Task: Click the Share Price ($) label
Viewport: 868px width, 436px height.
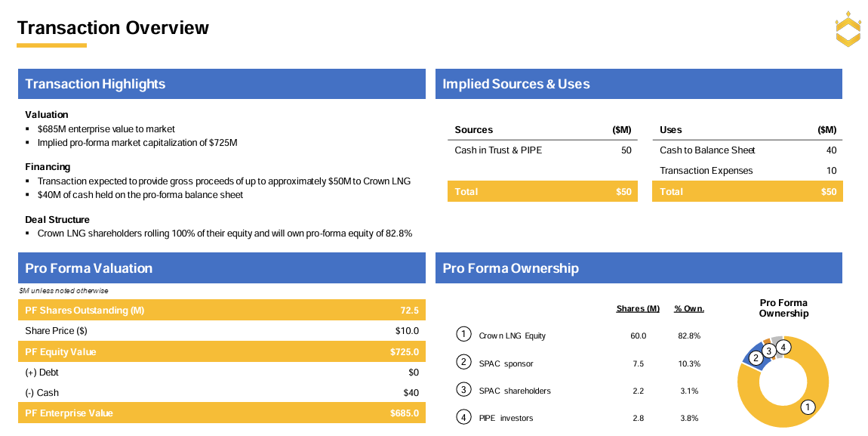Action: pos(56,331)
